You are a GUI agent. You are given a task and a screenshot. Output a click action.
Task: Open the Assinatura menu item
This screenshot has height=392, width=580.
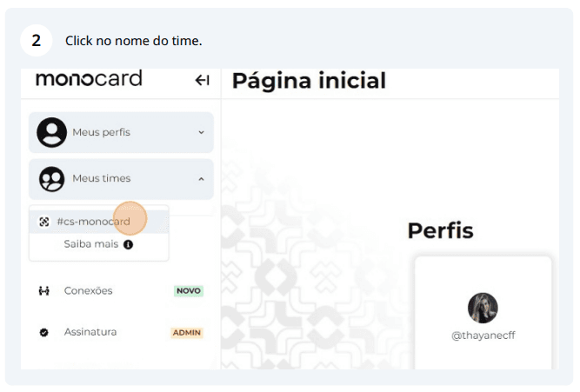pos(121,332)
